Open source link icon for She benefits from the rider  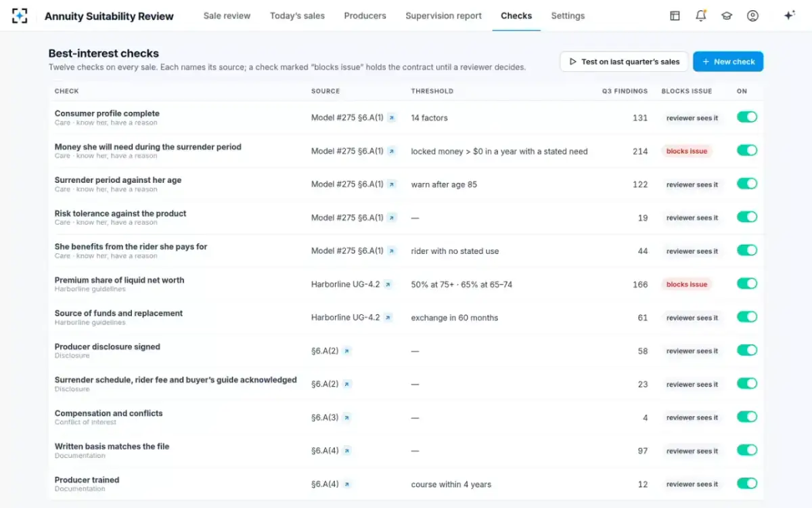pyautogui.click(x=392, y=251)
